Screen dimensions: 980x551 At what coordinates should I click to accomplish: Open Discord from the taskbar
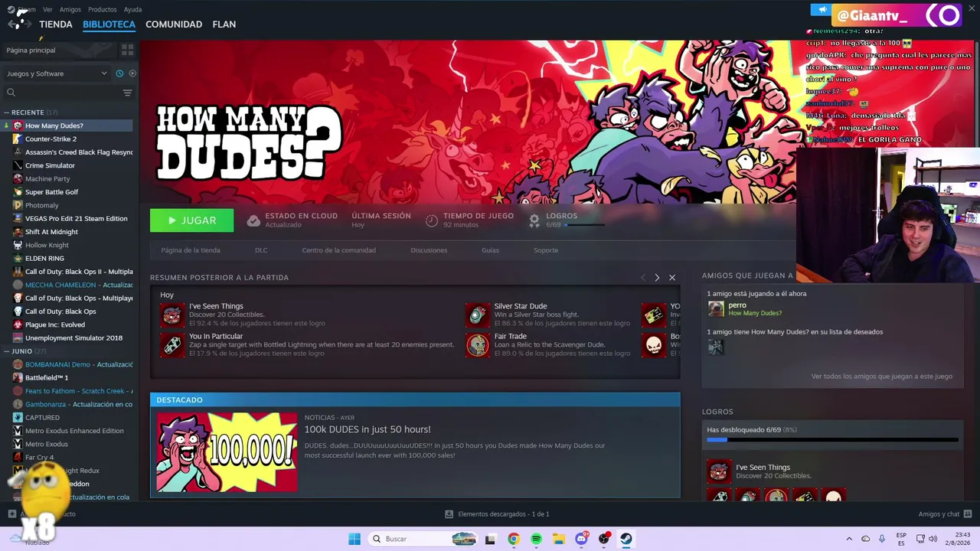581,539
